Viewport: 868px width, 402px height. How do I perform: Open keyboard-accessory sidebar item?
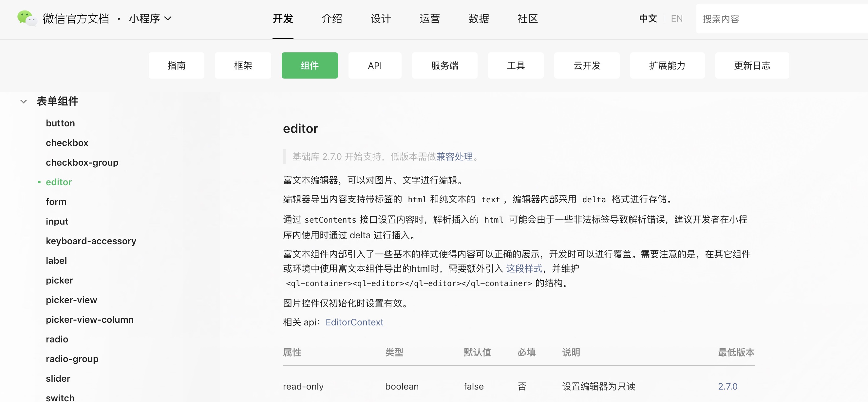[91, 241]
